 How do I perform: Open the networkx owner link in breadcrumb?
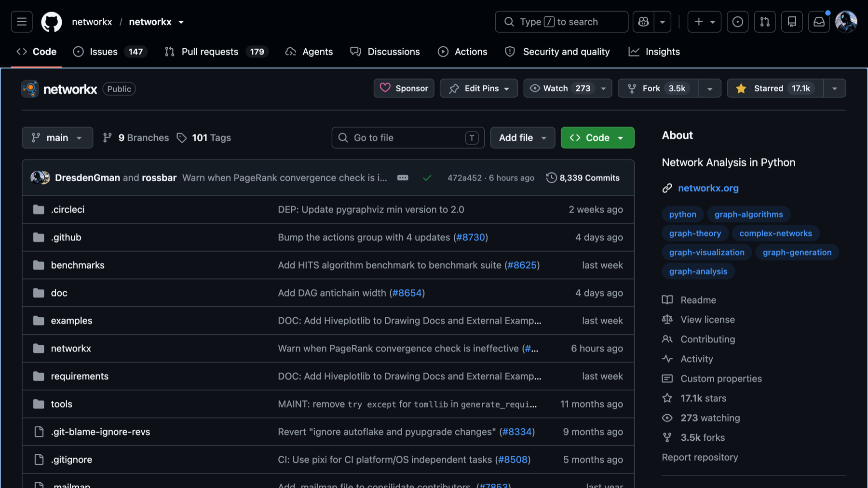92,22
